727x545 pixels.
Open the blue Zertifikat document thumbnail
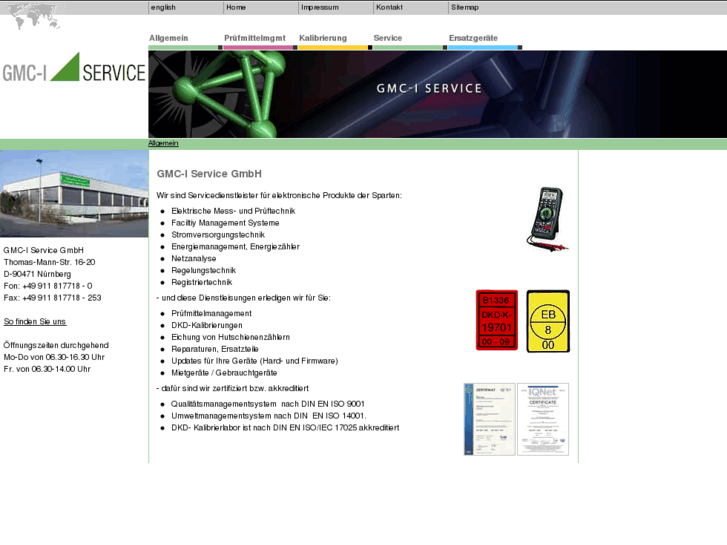[490, 419]
